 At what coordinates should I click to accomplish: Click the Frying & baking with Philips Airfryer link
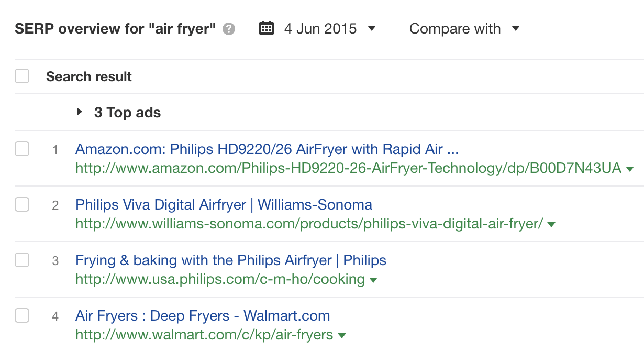pos(231,260)
